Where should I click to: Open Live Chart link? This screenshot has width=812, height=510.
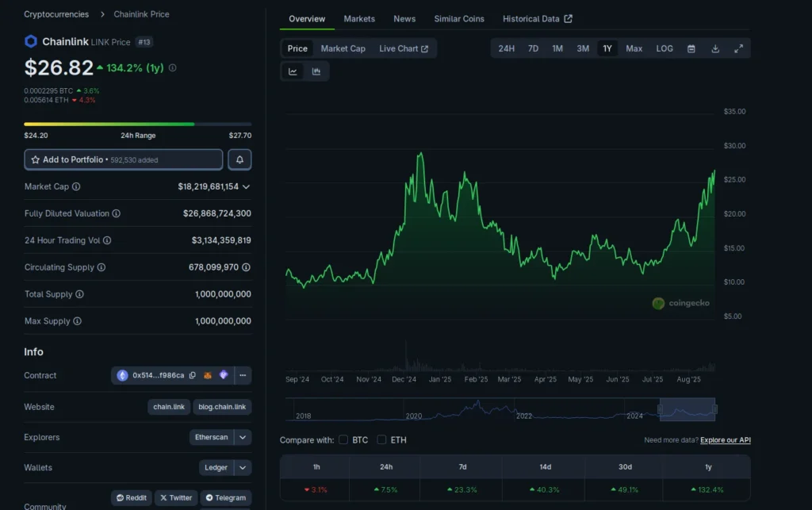click(x=404, y=48)
